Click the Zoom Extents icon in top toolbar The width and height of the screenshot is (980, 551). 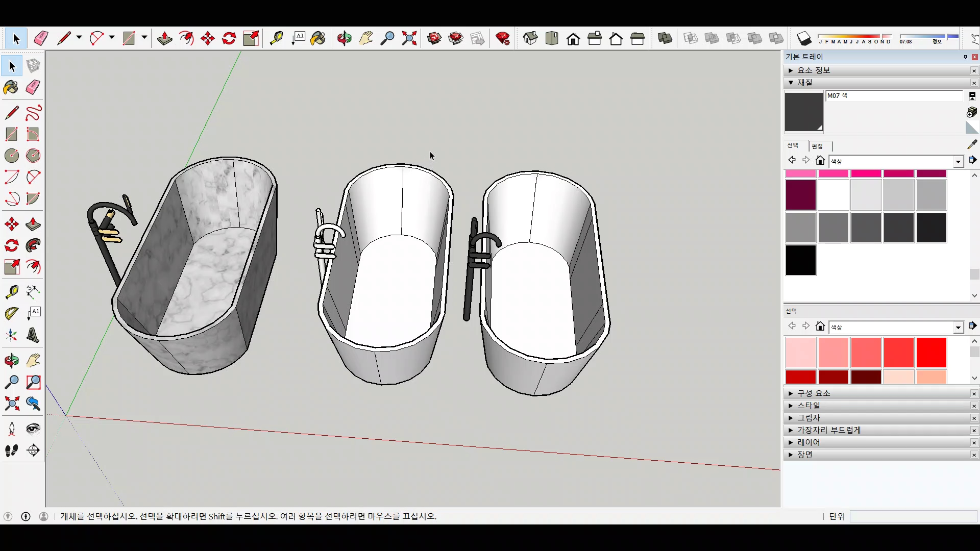click(x=409, y=38)
